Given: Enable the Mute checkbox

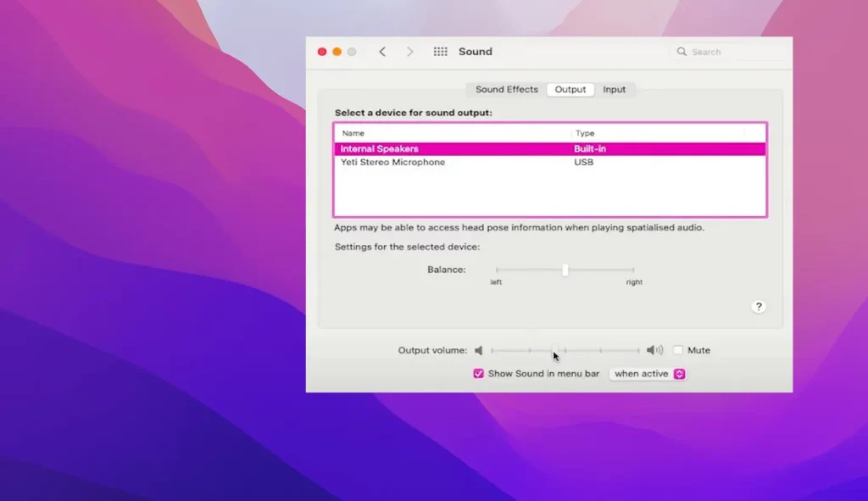Looking at the screenshot, I should tap(678, 350).
